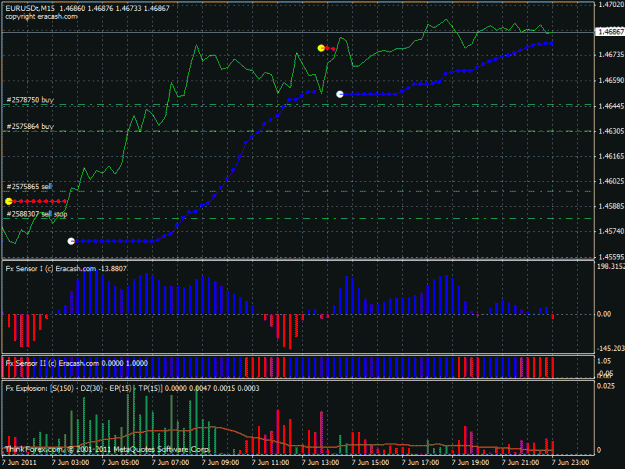
Task: Click the '7 Jun 11:00' time axis label
Action: (270, 463)
